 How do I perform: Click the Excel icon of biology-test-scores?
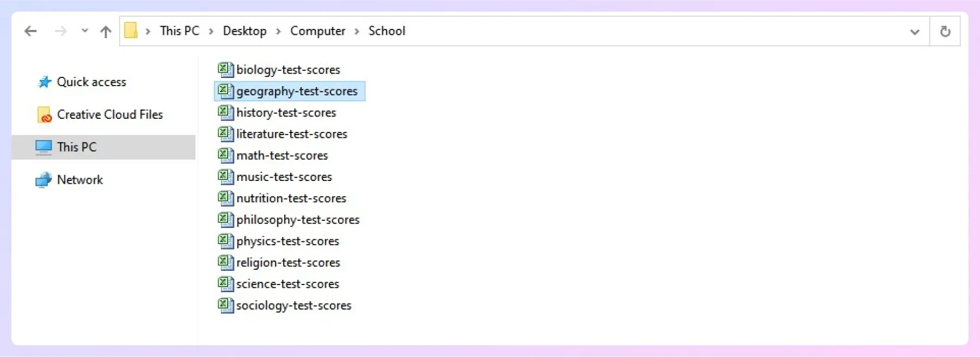point(225,69)
